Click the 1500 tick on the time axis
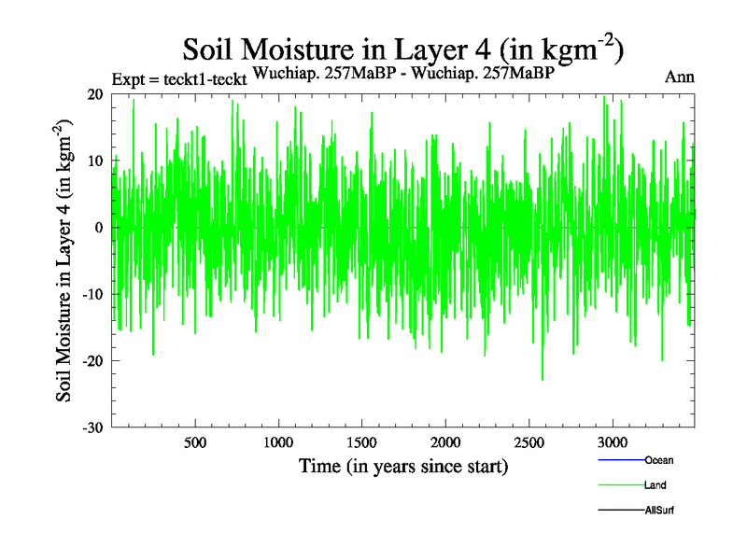The height and width of the screenshot is (560, 747). click(361, 441)
